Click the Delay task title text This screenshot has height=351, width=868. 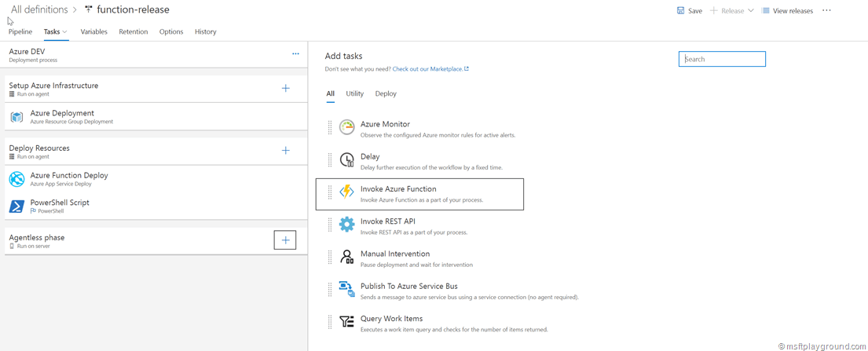(x=370, y=157)
